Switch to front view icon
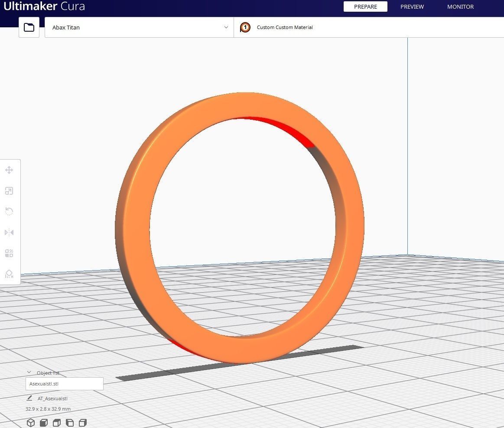The height and width of the screenshot is (428, 504). (x=44, y=422)
